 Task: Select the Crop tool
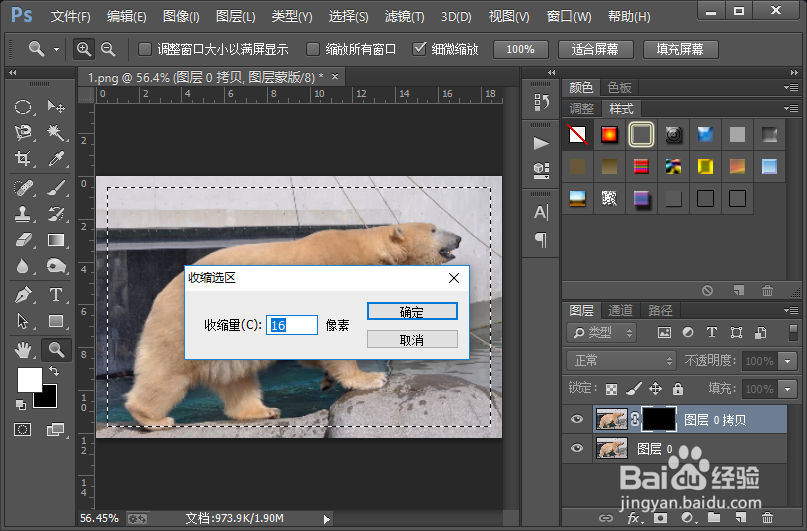[x=23, y=158]
